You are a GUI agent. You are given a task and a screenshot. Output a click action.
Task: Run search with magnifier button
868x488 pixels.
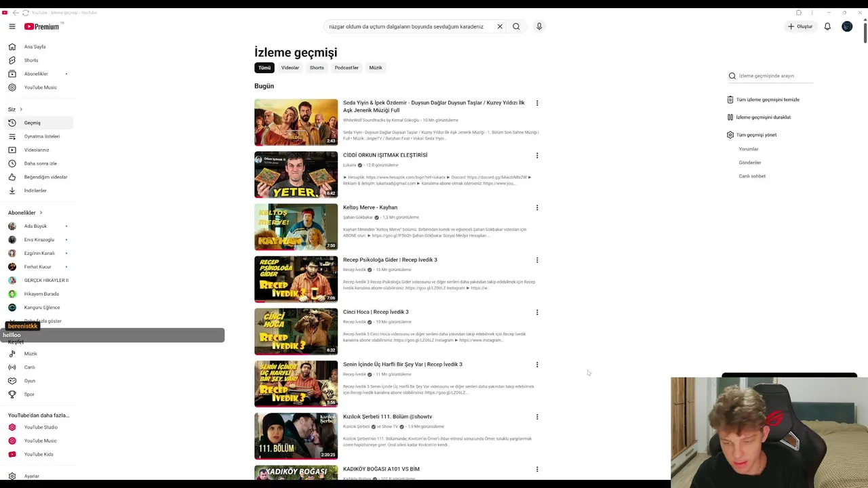tap(516, 26)
